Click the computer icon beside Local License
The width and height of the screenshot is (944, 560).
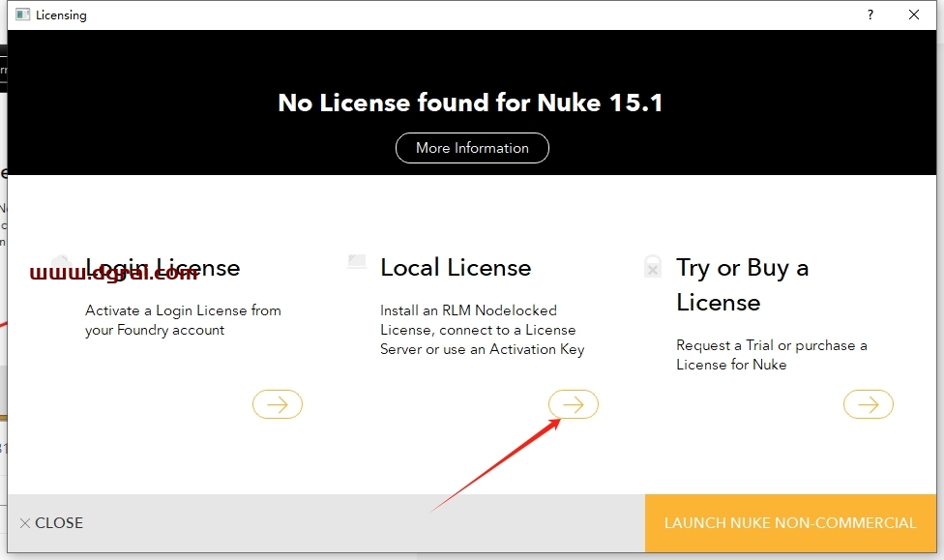[x=357, y=261]
